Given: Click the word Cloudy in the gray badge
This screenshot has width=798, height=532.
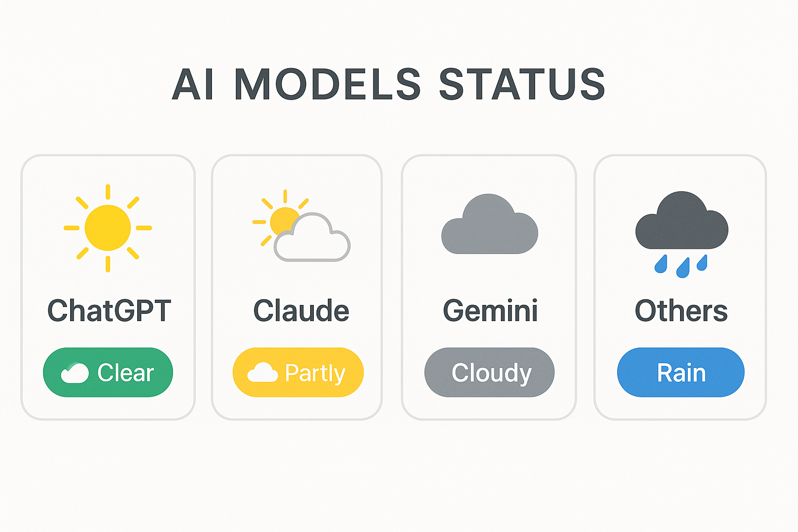Looking at the screenshot, I should [x=491, y=373].
